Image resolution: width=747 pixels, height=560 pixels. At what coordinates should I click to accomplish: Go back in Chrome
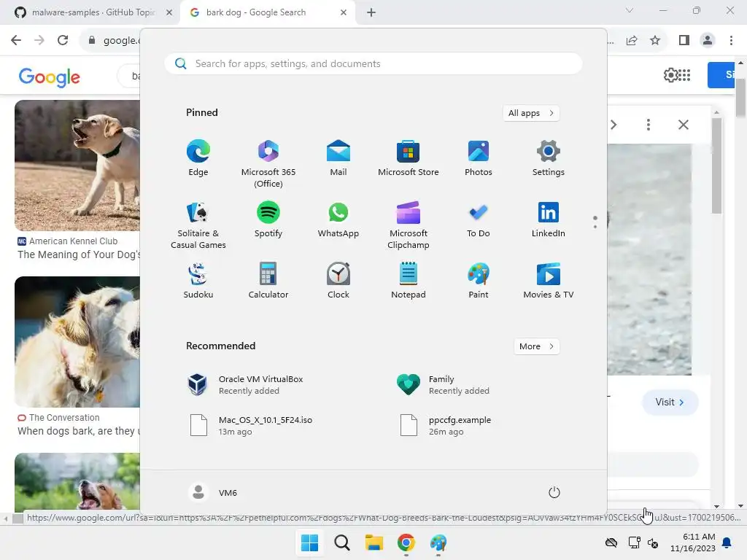point(16,40)
